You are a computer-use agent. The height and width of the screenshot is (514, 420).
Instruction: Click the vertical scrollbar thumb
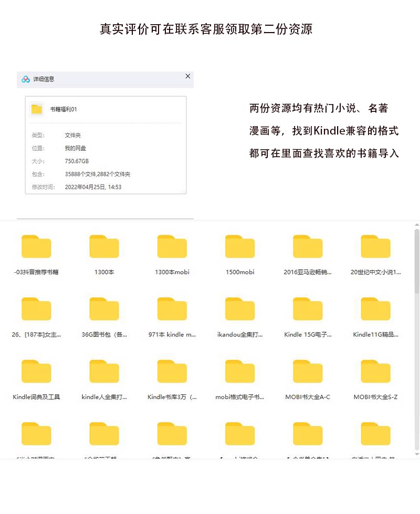(x=417, y=261)
